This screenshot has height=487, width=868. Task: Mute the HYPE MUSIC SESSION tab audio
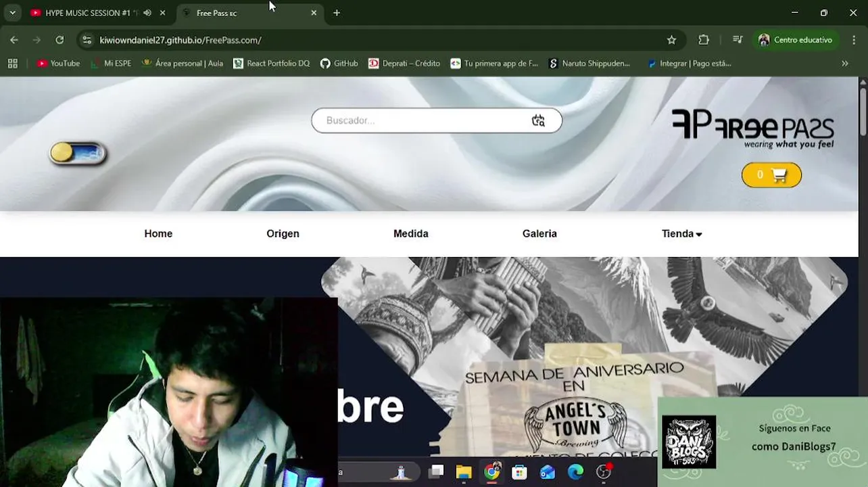[147, 13]
